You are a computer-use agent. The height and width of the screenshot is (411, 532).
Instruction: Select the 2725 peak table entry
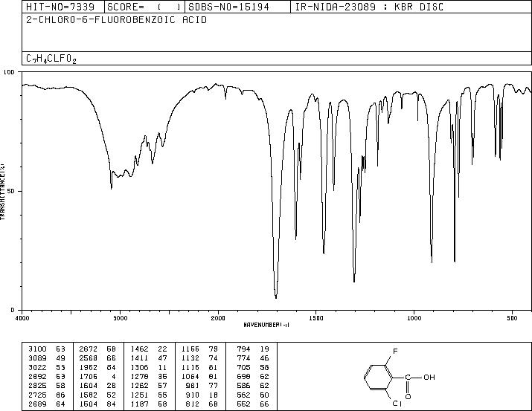pyautogui.click(x=46, y=395)
